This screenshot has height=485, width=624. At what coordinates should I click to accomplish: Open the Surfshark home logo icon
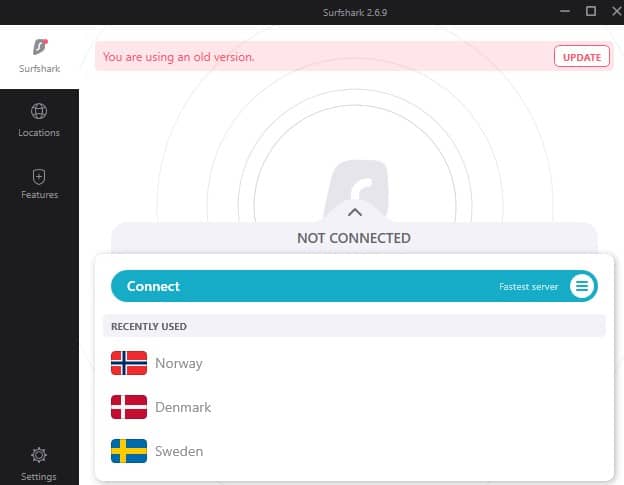pyautogui.click(x=40, y=47)
